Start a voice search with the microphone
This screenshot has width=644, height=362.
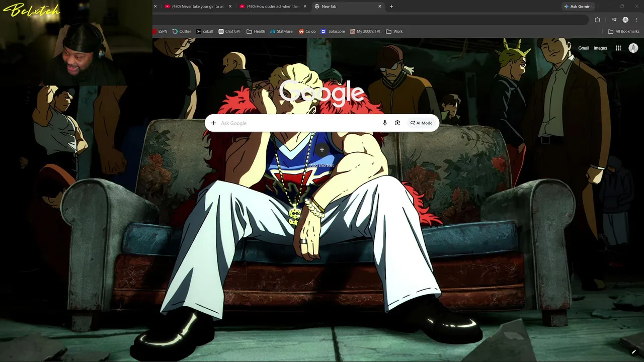click(385, 123)
